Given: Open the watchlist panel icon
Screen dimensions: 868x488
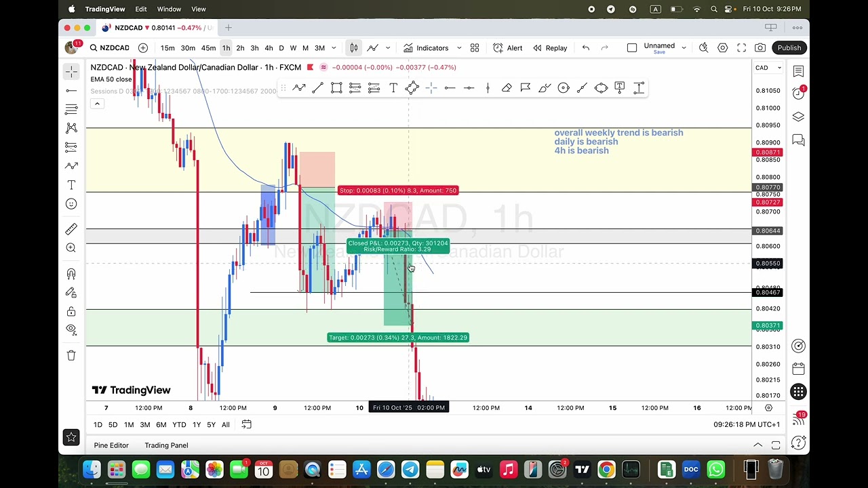Looking at the screenshot, I should [798, 71].
